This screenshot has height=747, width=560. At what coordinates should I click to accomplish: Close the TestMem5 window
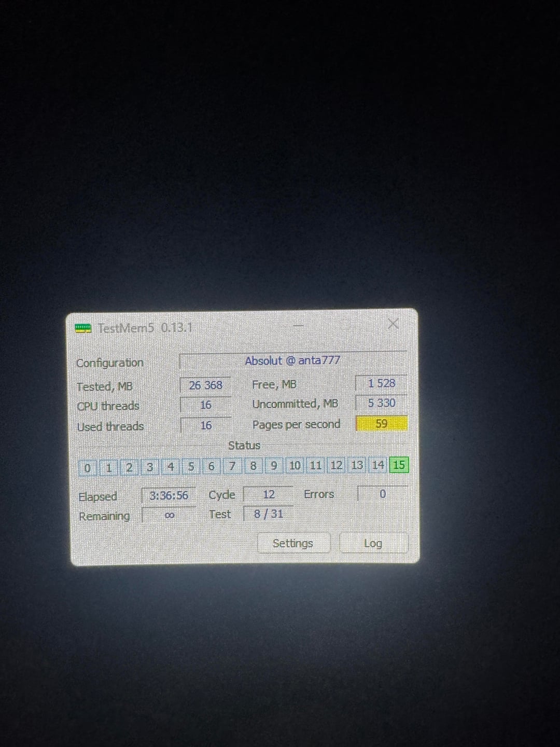(x=393, y=324)
